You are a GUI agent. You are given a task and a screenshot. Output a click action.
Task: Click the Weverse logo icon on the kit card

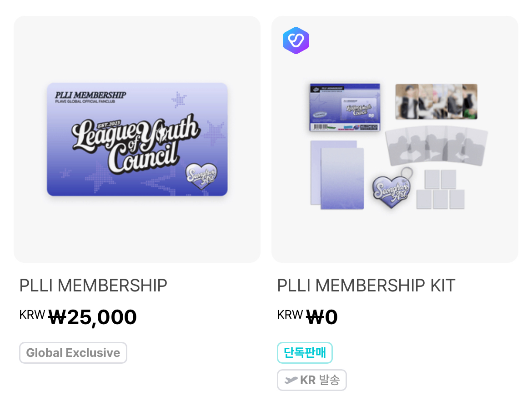[x=296, y=40]
